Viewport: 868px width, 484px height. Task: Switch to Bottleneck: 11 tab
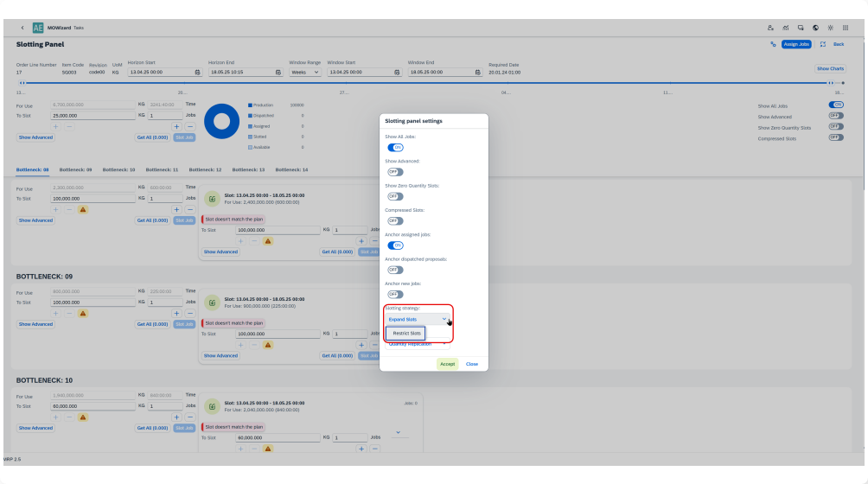tap(162, 169)
